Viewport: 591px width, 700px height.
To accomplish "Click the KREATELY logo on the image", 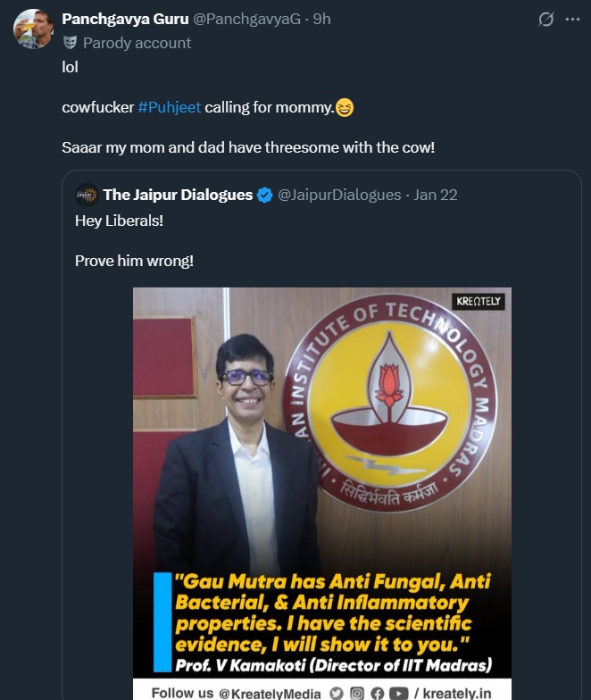I will pyautogui.click(x=479, y=302).
